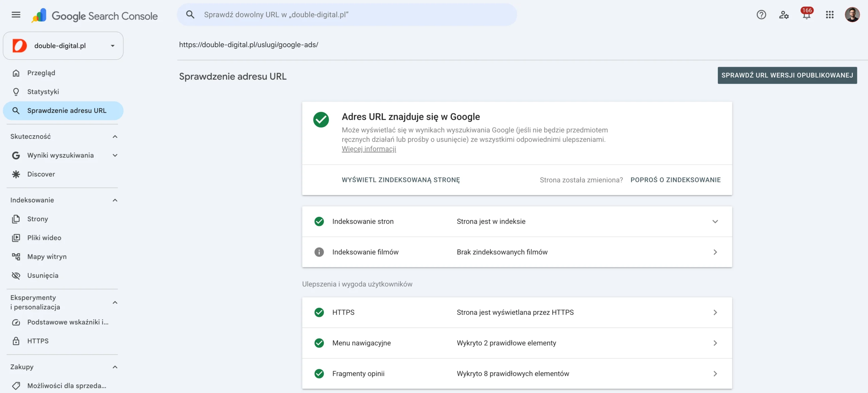Open Indeksowanie filmów details arrow
868x393 pixels.
coord(715,252)
